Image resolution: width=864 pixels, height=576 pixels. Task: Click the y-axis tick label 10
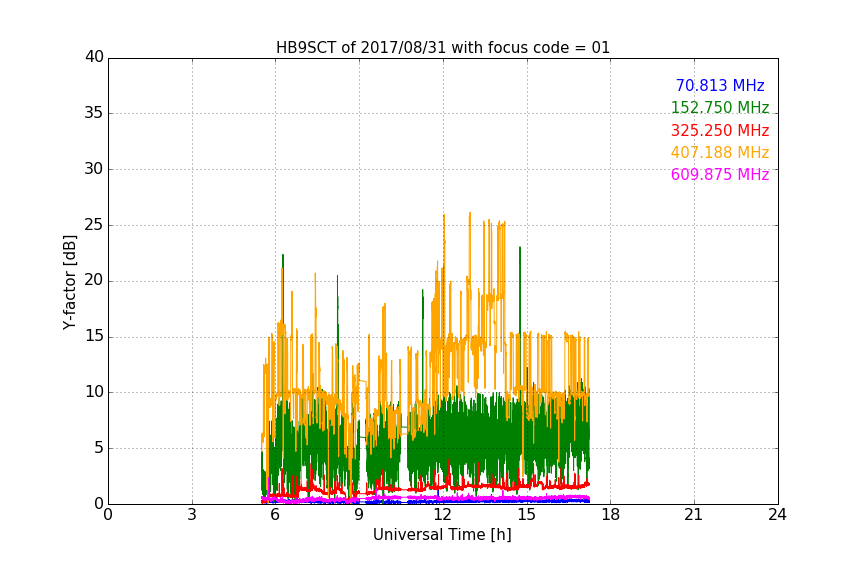coord(94,392)
